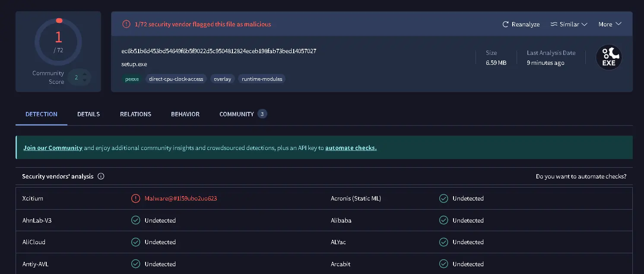
Task: Click the file SHA-256 hash text
Action: point(219,51)
